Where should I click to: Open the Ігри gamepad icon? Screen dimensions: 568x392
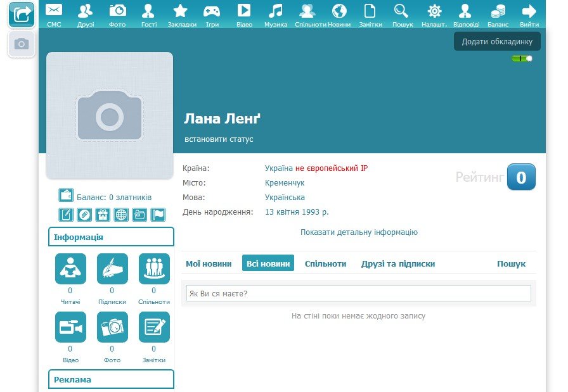212,11
